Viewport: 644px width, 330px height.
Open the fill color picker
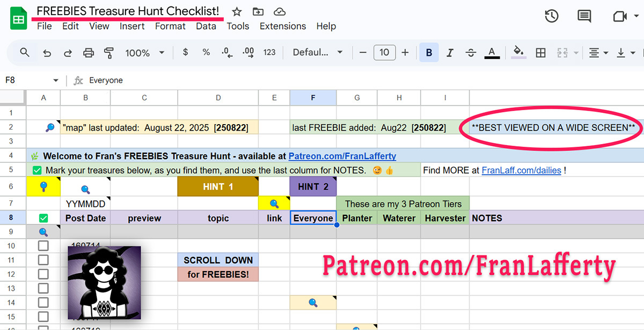518,52
